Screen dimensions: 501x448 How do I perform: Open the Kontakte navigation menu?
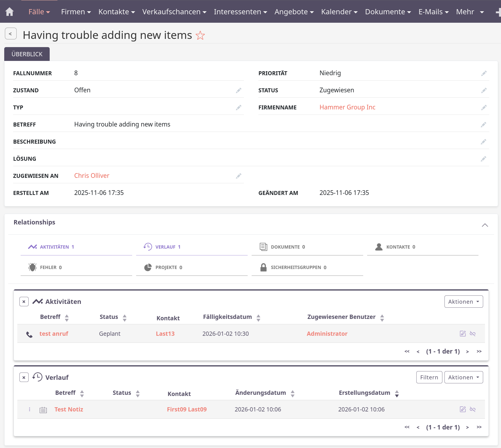(x=116, y=11)
